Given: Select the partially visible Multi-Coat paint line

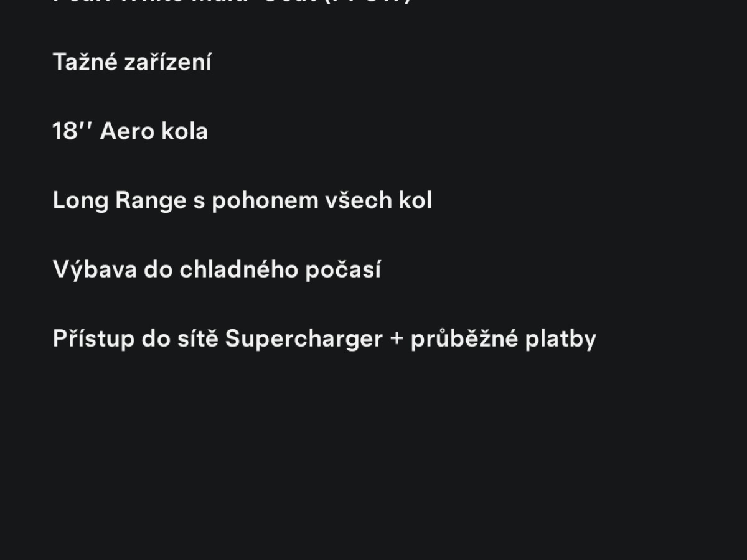Looking at the screenshot, I should [x=232, y=2].
